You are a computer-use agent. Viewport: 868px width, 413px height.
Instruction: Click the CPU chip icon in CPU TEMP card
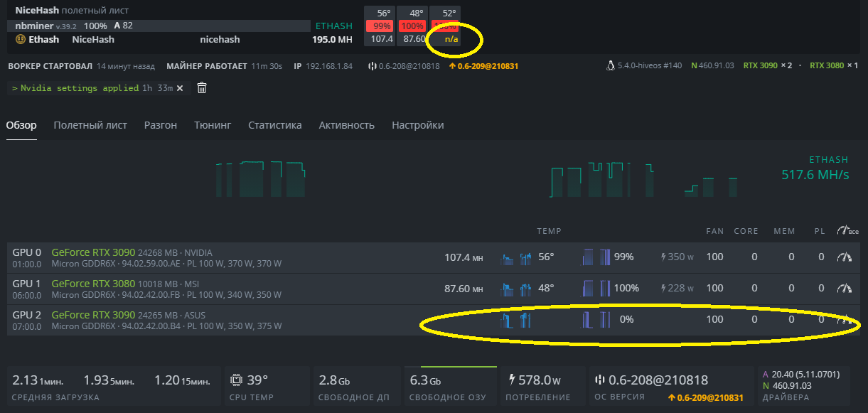237,380
